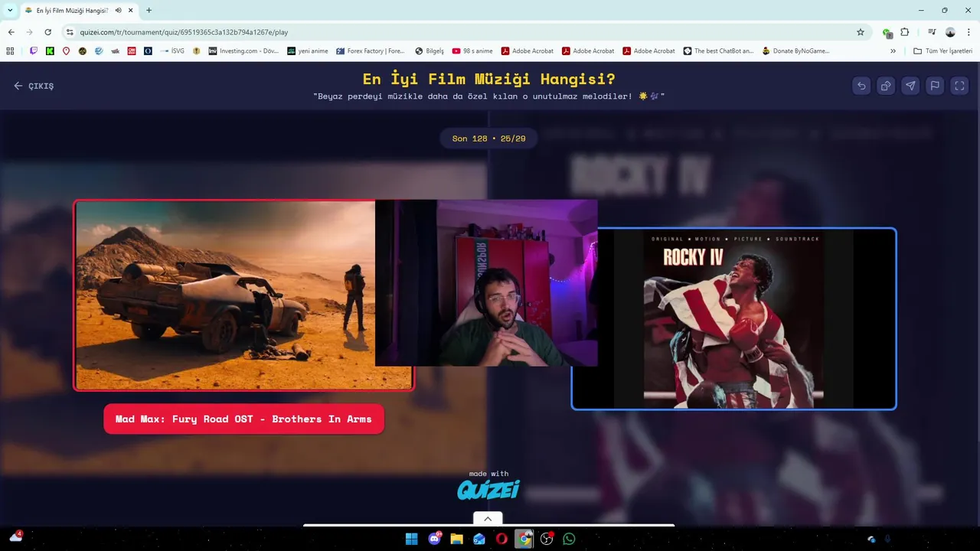The image size is (980, 551).
Task: Open the İSVG bookmark
Action: tap(172, 51)
